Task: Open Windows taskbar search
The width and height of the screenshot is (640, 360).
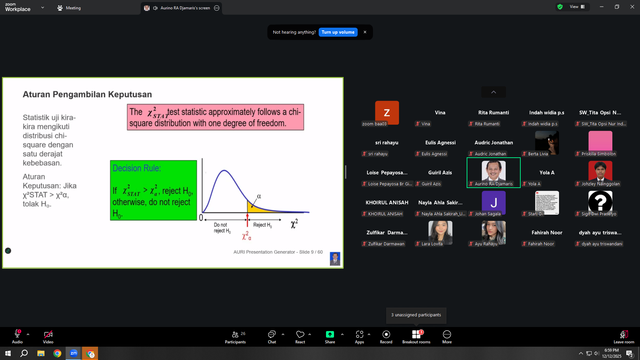Action: point(24,353)
